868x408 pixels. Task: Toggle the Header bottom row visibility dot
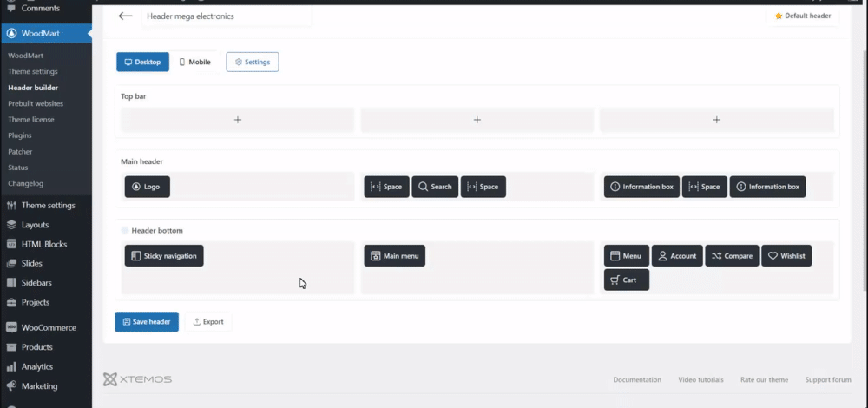[x=124, y=230]
